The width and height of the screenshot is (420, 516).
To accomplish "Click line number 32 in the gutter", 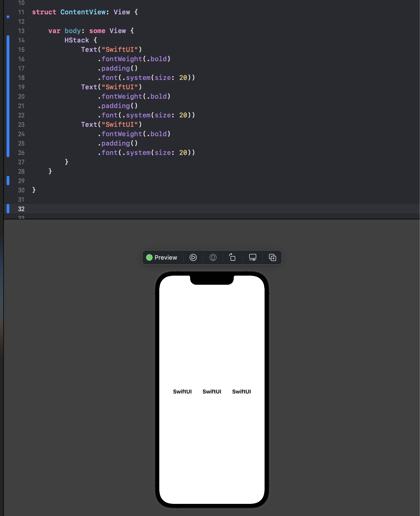I will coord(21,209).
